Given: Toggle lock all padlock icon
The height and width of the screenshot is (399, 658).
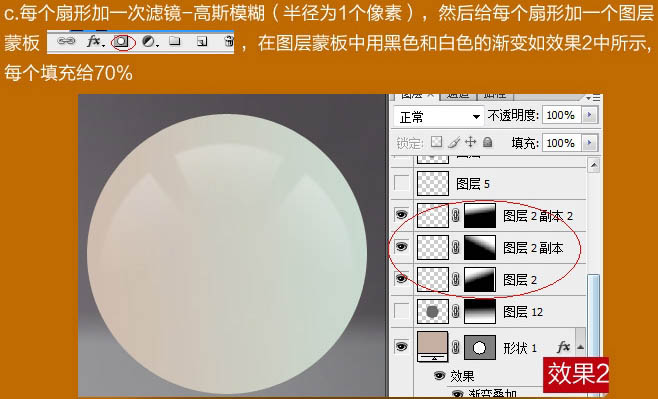Looking at the screenshot, I should (x=487, y=142).
